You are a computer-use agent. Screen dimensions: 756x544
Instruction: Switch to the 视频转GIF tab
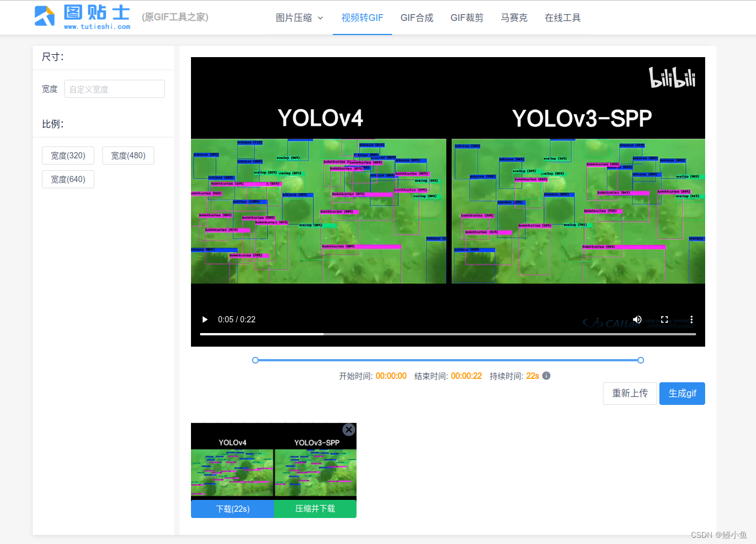pos(362,18)
